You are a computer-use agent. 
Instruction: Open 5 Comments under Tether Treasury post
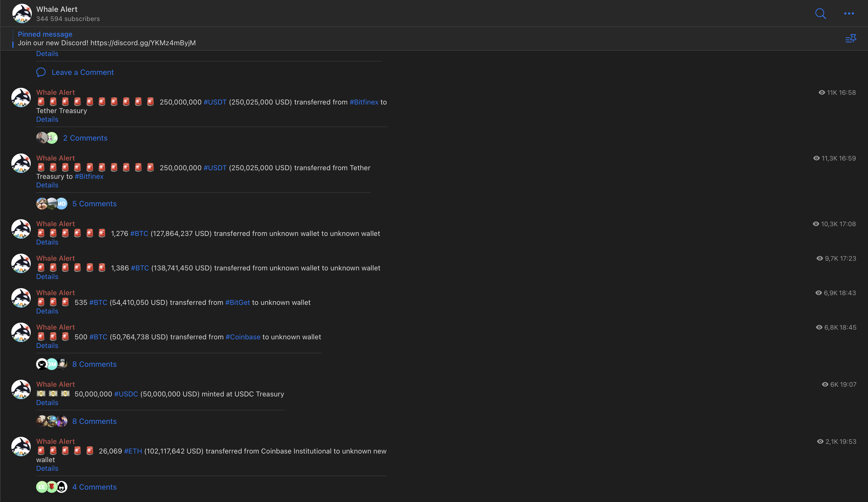(94, 204)
